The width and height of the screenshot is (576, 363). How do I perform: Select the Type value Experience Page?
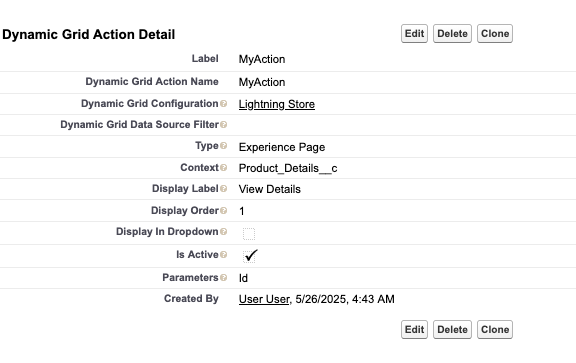pos(282,147)
